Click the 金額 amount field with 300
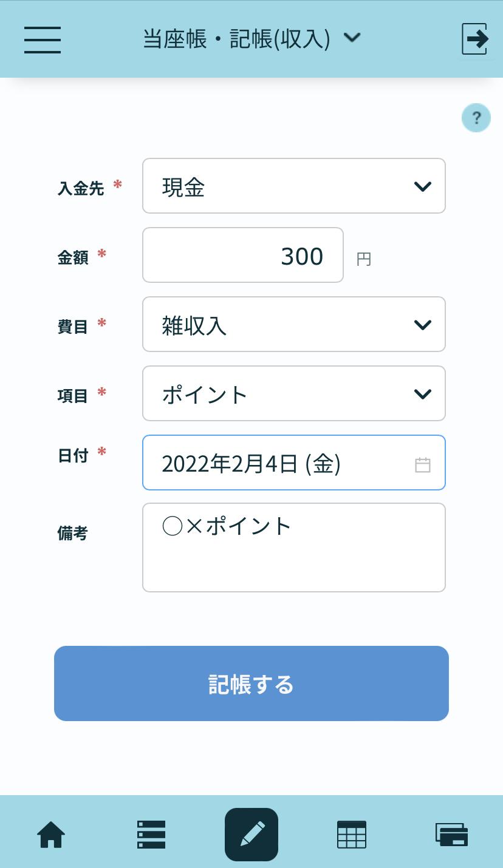 coord(243,256)
